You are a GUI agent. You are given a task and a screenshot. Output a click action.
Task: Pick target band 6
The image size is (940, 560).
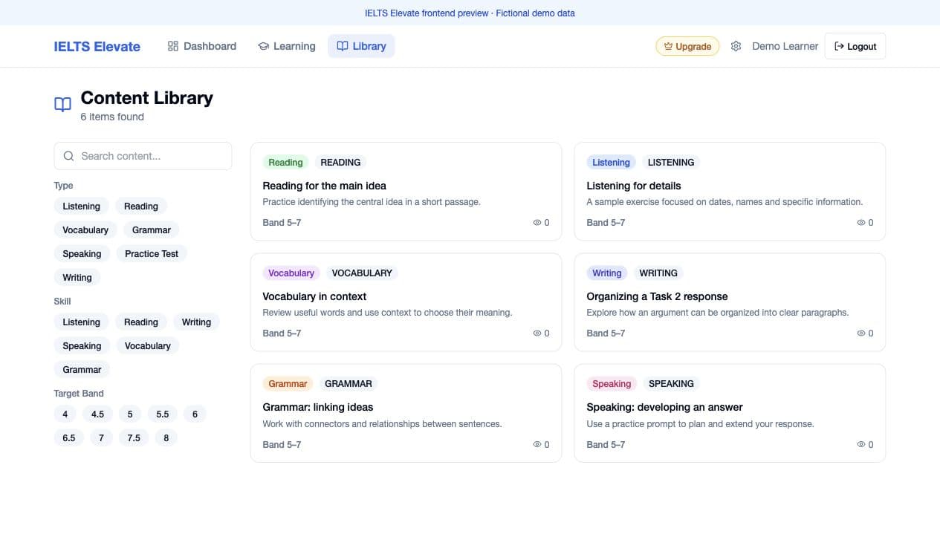[195, 414]
